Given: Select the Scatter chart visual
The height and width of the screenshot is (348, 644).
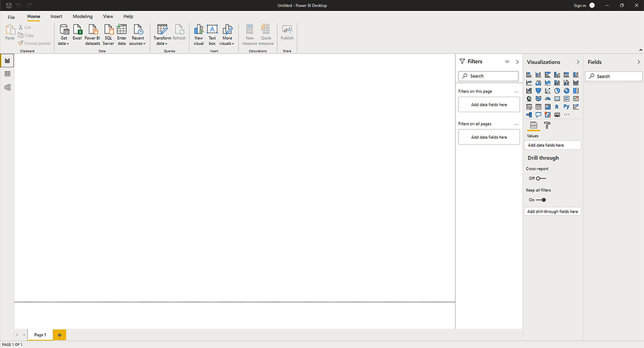Looking at the screenshot, I should pos(547,91).
